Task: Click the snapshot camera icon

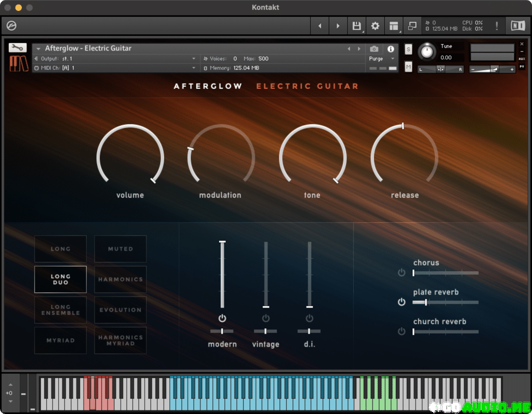Action: coord(374,49)
